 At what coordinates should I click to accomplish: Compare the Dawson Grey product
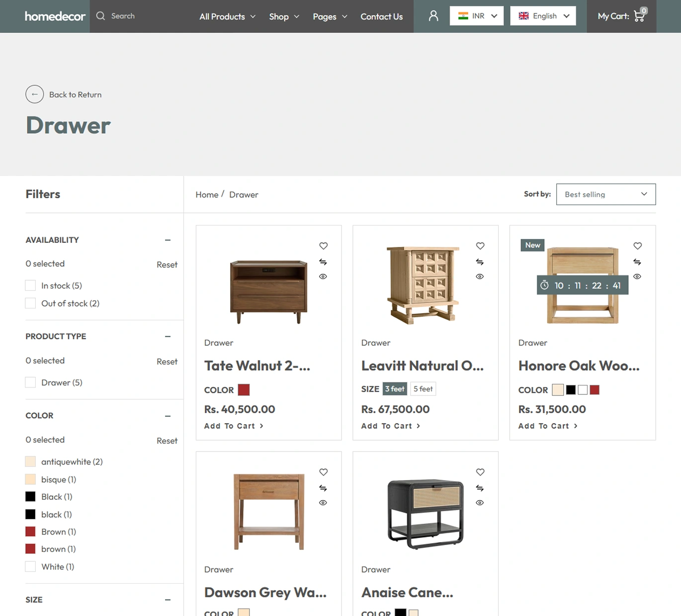pyautogui.click(x=323, y=488)
